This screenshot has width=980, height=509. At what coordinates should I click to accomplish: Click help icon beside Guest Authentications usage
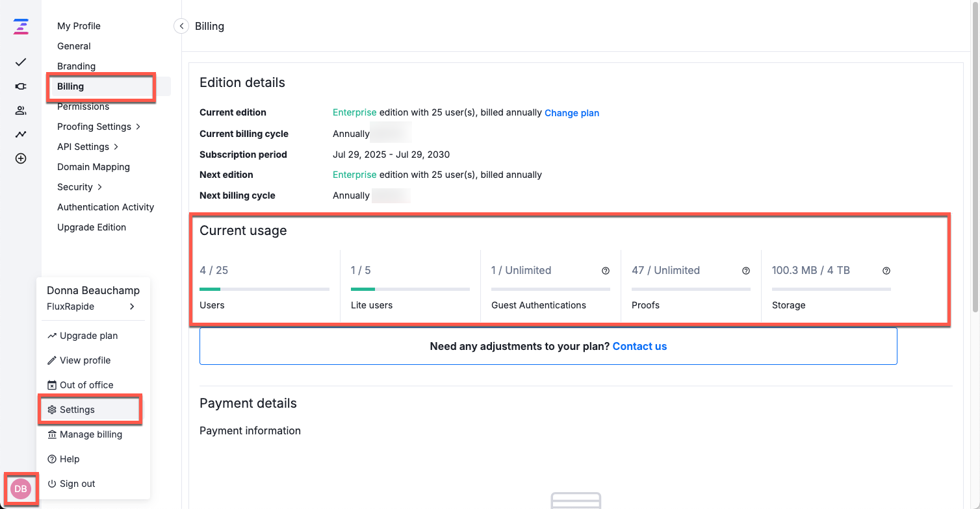(605, 271)
